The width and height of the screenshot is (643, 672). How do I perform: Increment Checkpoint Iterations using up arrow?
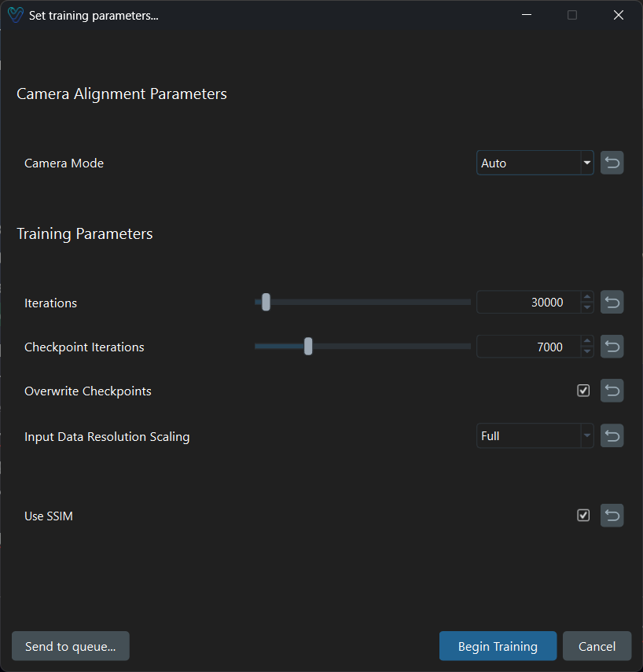pos(586,342)
